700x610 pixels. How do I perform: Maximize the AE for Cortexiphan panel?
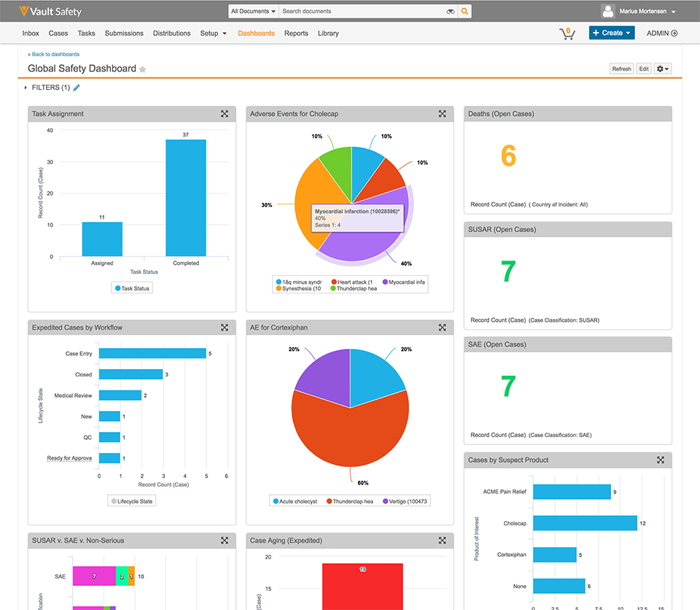click(443, 328)
